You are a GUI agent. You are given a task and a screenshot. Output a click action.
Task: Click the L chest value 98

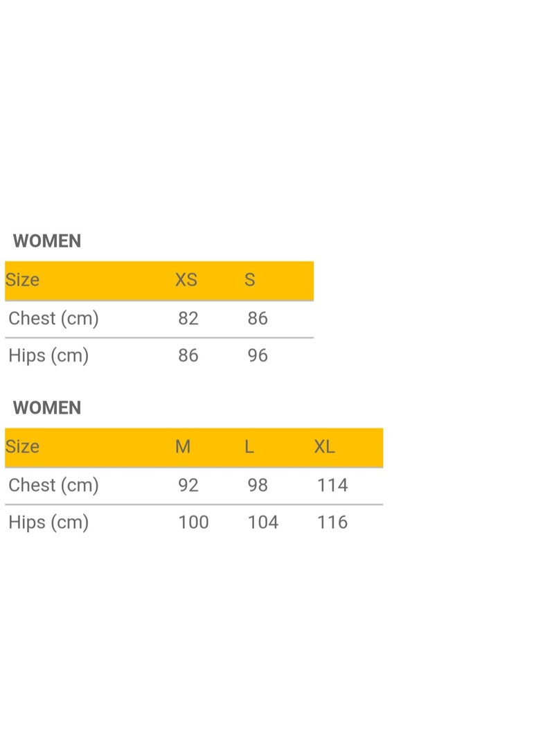[258, 485]
